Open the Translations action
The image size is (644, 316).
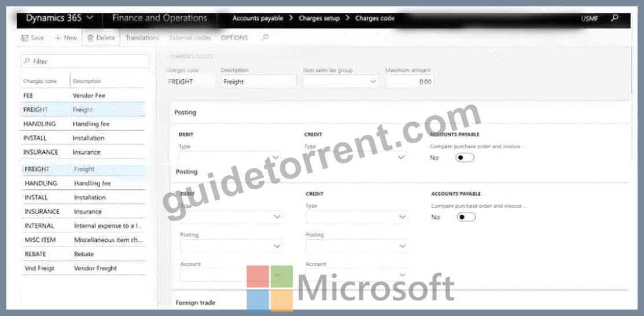142,38
